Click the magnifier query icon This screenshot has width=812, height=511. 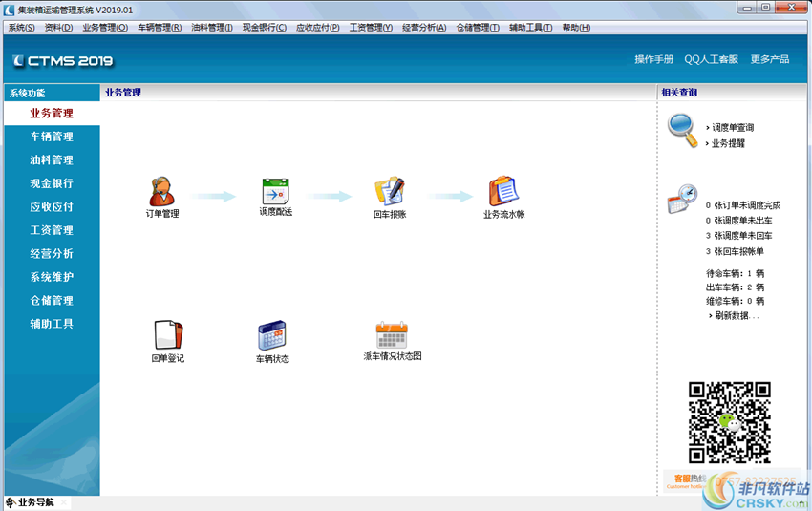tap(682, 131)
